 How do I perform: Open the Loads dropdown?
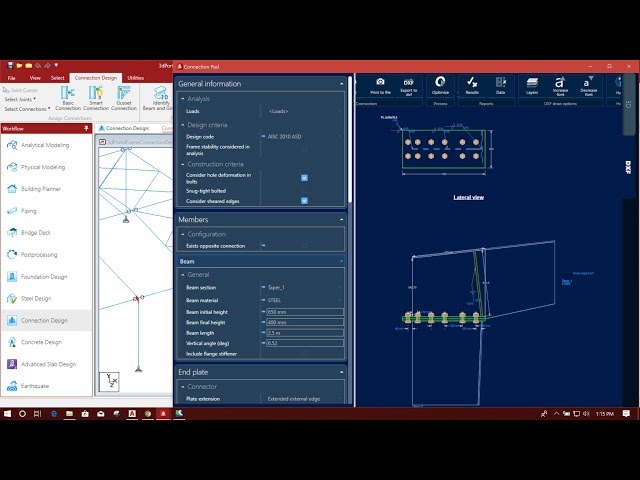(303, 111)
